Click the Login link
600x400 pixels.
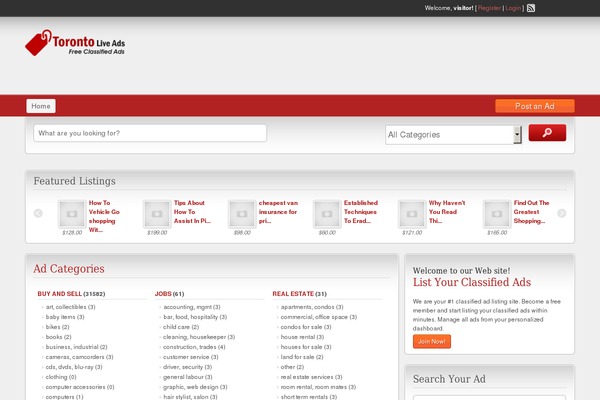click(x=513, y=8)
